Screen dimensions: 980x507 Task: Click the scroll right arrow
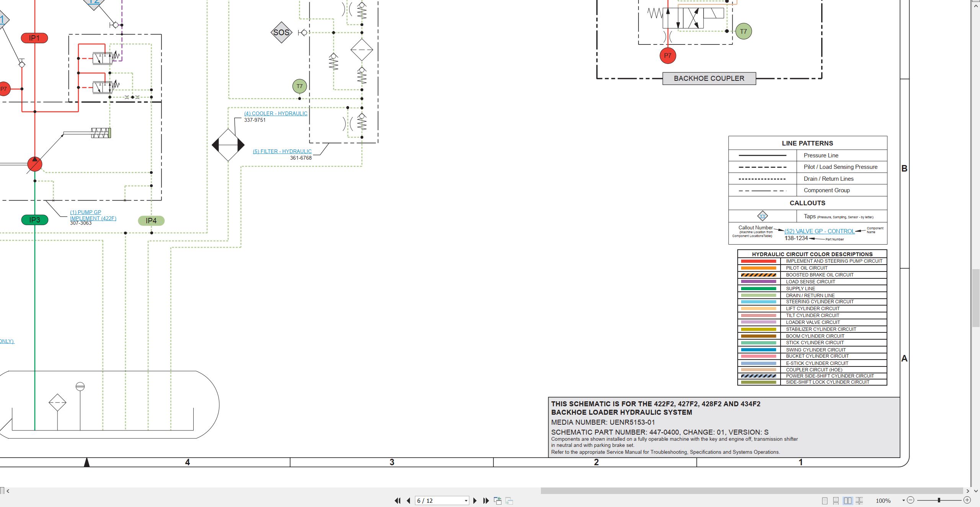968,491
